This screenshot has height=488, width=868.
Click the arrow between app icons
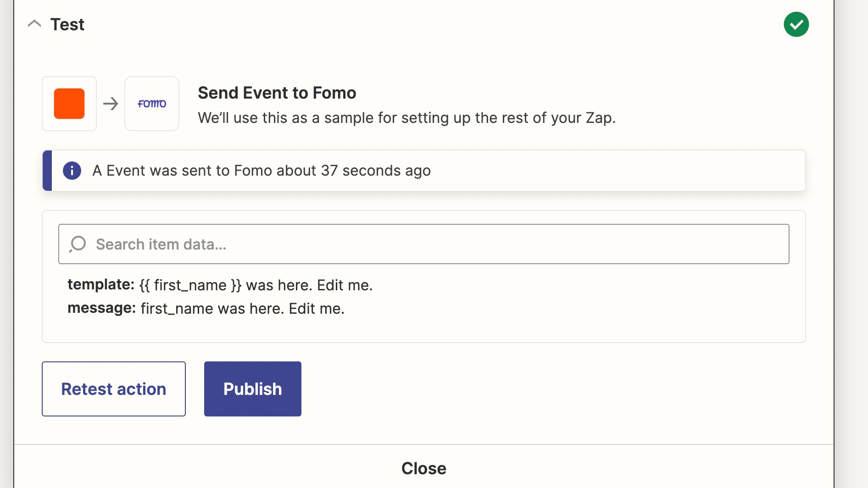[x=111, y=104]
